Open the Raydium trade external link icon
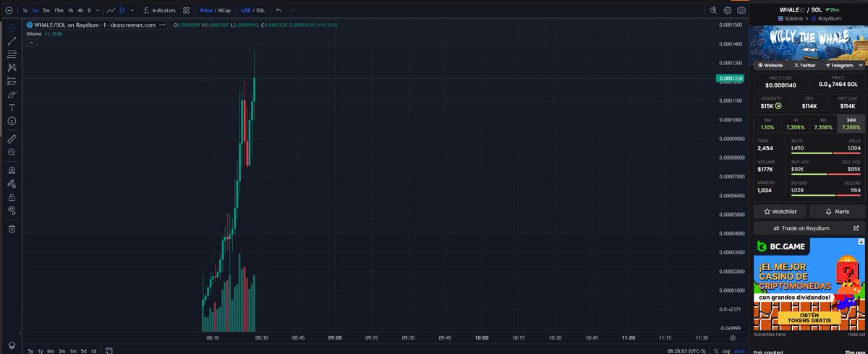This screenshot has height=354, width=868. coord(856,228)
